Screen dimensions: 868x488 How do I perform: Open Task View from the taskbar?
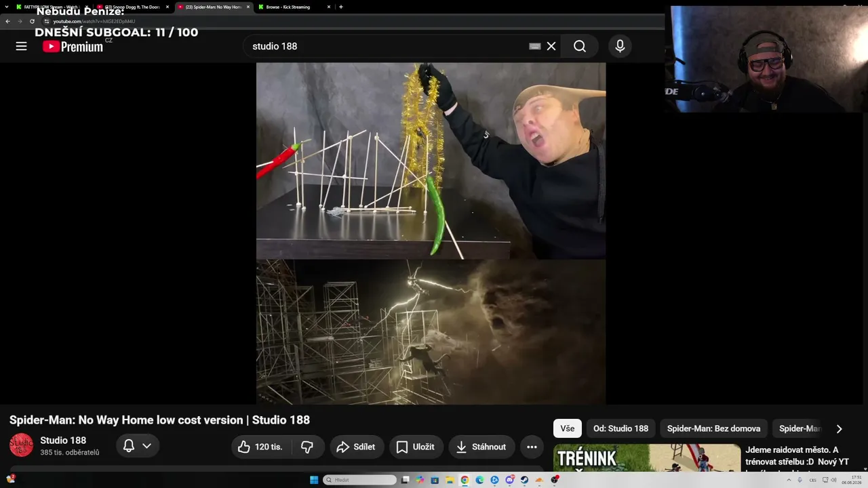[405, 480]
